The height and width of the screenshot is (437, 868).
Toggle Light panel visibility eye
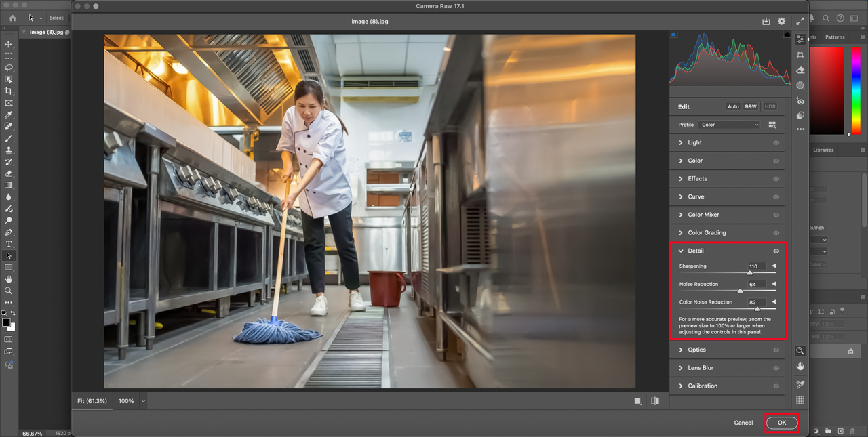click(776, 143)
